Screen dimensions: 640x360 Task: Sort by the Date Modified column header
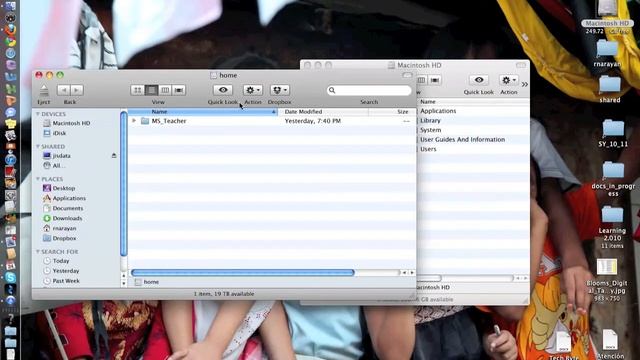pyautogui.click(x=323, y=111)
